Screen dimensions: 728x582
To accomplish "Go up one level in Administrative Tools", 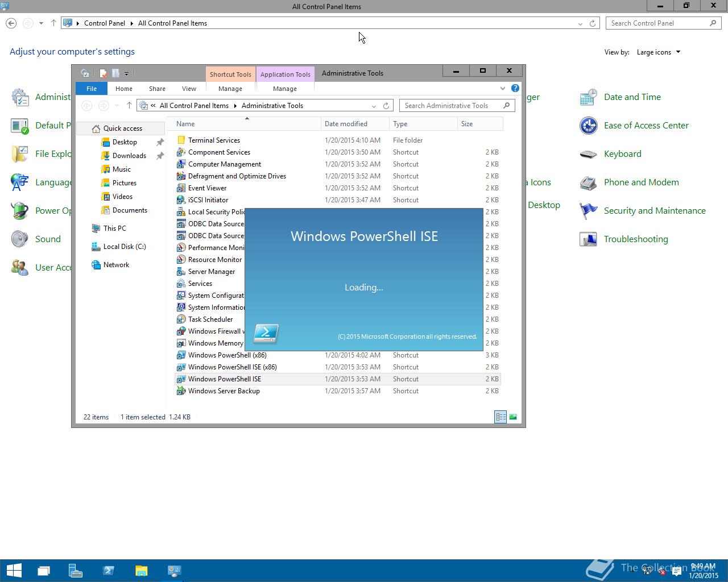I will pyautogui.click(x=129, y=106).
